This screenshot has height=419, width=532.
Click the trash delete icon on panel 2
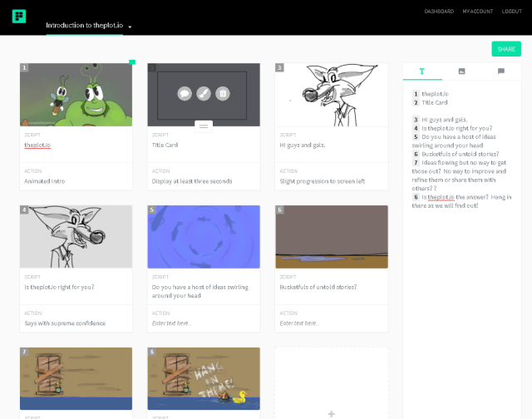tap(223, 94)
